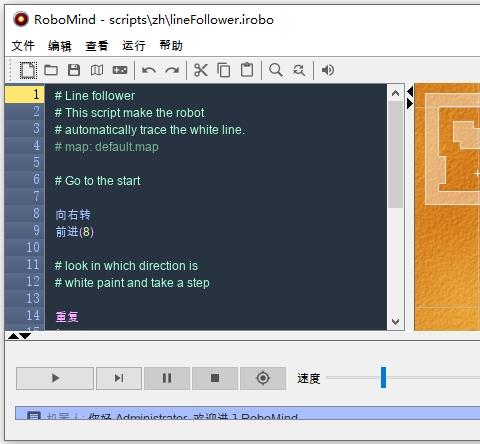480x444 pixels.
Task: Open the 帮助 menu
Action: (171, 46)
